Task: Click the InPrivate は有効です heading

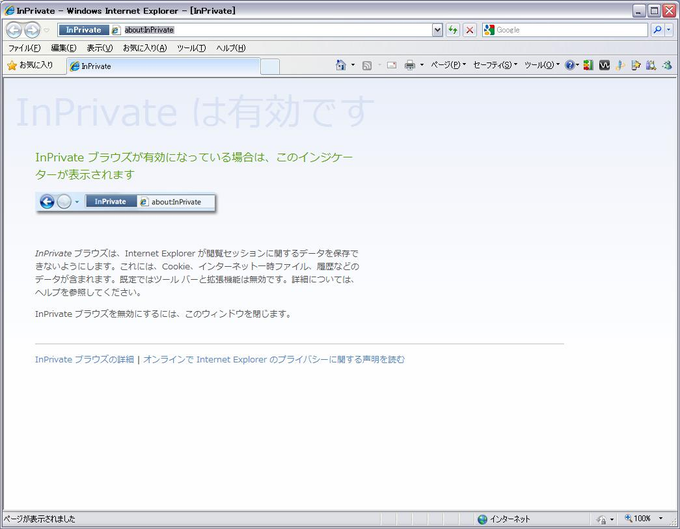Action: click(195, 112)
